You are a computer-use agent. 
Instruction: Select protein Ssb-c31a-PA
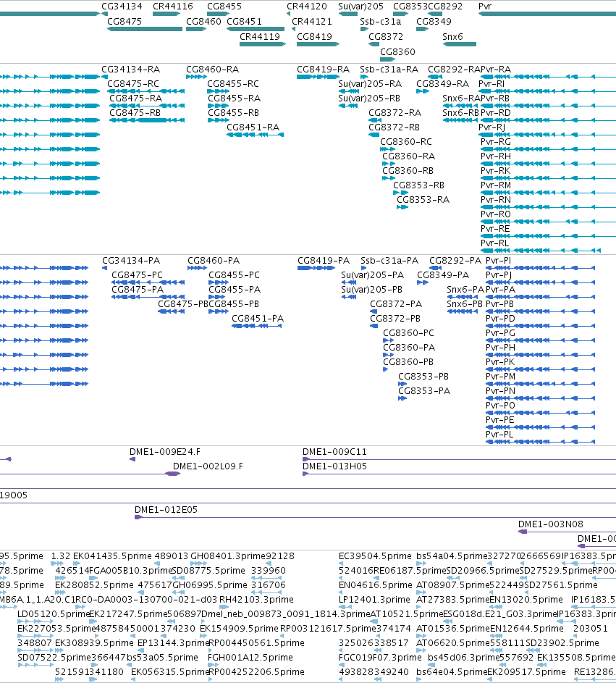point(389,261)
